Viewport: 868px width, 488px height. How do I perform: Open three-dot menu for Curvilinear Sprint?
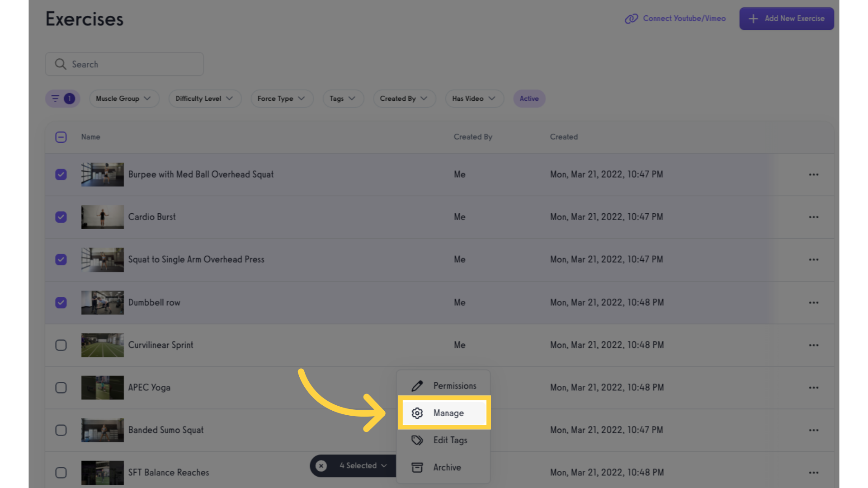[x=814, y=345]
